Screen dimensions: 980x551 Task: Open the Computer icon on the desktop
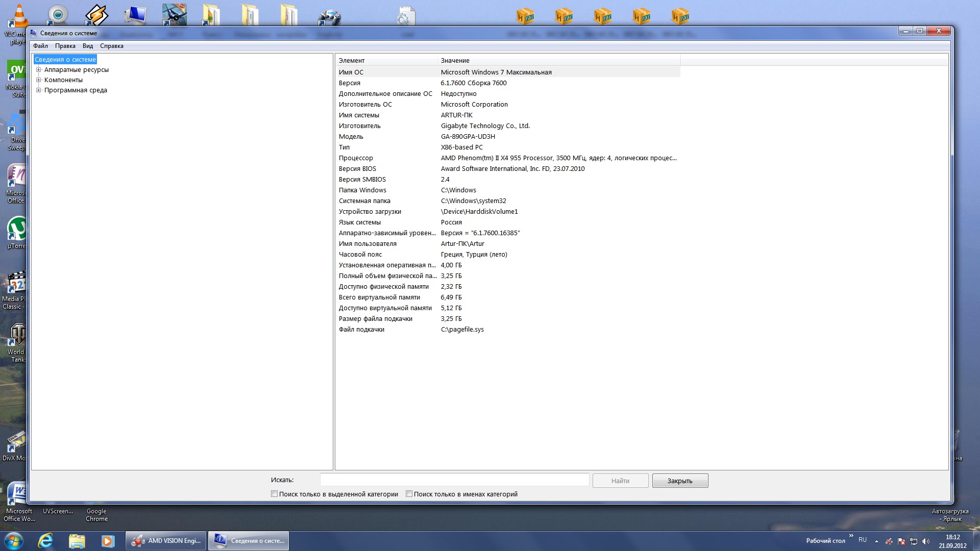pyautogui.click(x=135, y=14)
